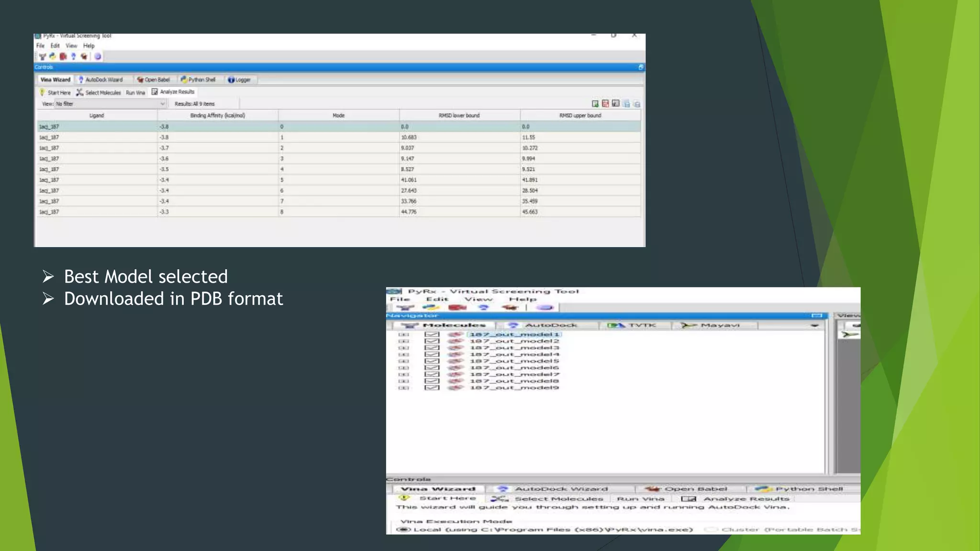The height and width of the screenshot is (551, 980).
Task: Click the blue save icon above results table
Action: [x=626, y=103]
